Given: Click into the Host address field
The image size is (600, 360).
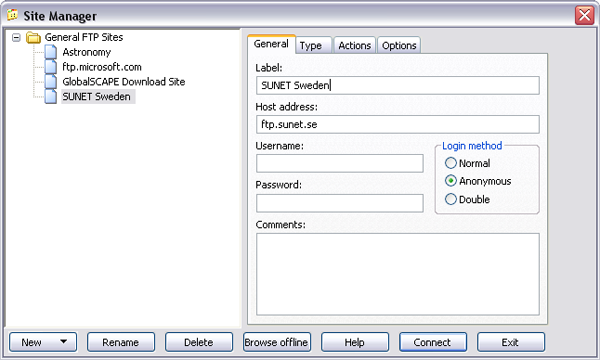Looking at the screenshot, I should pyautogui.click(x=398, y=124).
